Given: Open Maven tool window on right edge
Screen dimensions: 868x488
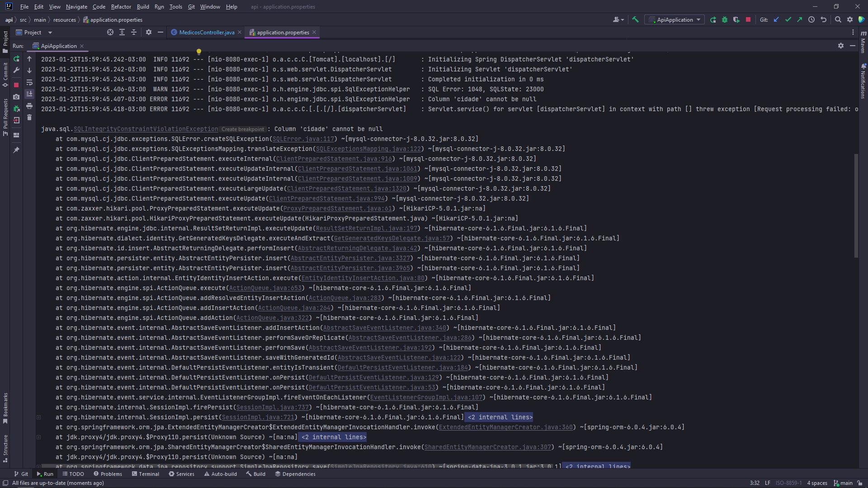Looking at the screenshot, I should pyautogui.click(x=863, y=42).
